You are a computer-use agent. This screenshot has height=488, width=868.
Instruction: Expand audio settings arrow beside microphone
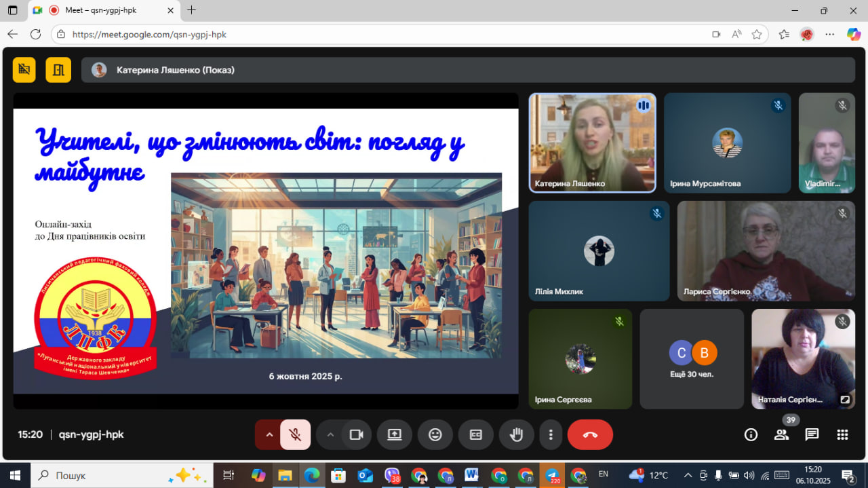pyautogui.click(x=269, y=435)
